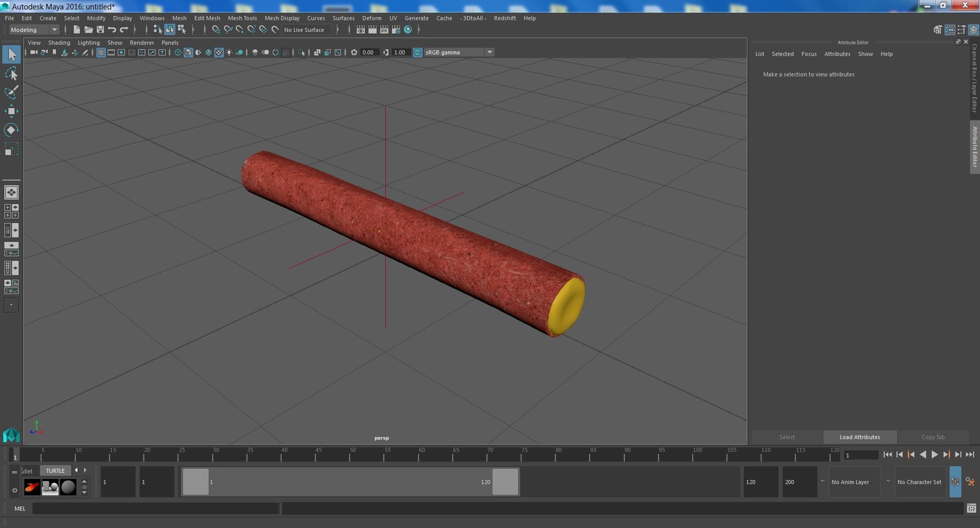Open the script editor

971,508
